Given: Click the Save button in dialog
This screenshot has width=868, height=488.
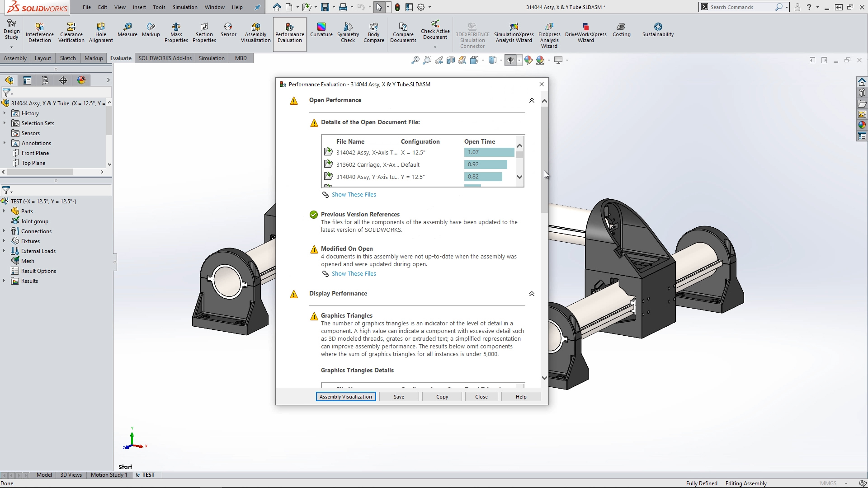Looking at the screenshot, I should (x=399, y=397).
